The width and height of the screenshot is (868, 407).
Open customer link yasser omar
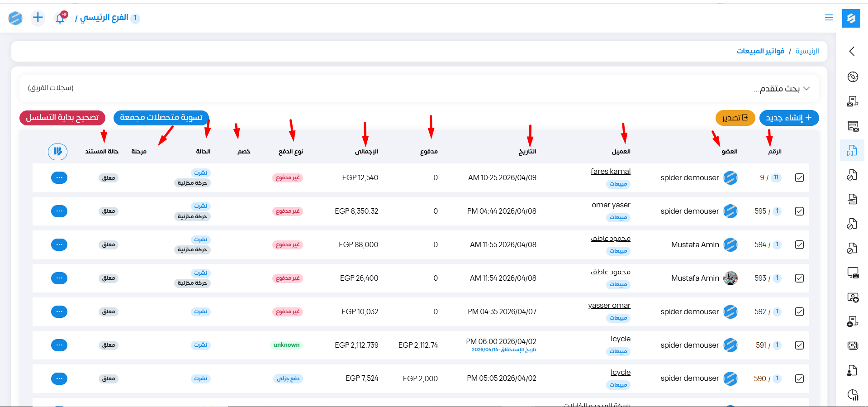click(609, 305)
